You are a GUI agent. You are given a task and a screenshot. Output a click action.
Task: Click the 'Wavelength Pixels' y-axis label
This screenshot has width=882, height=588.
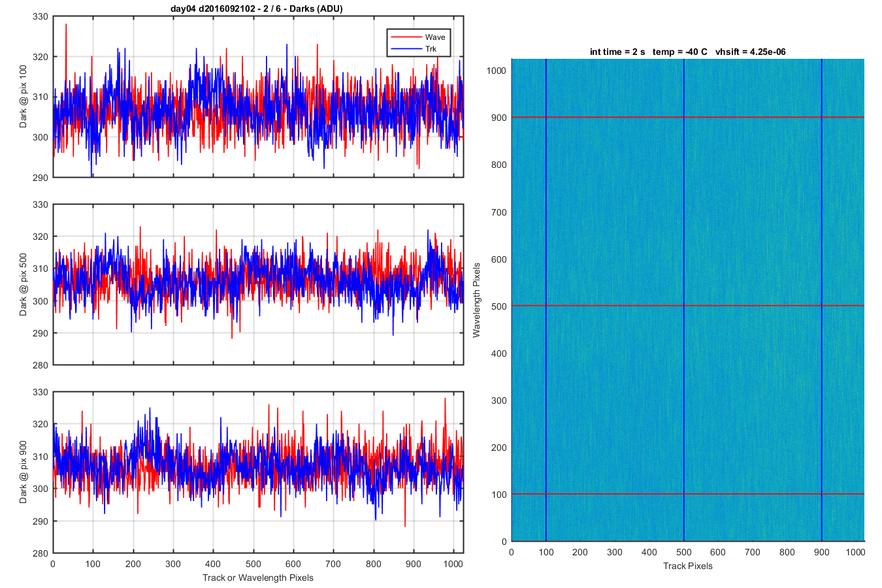[476, 300]
